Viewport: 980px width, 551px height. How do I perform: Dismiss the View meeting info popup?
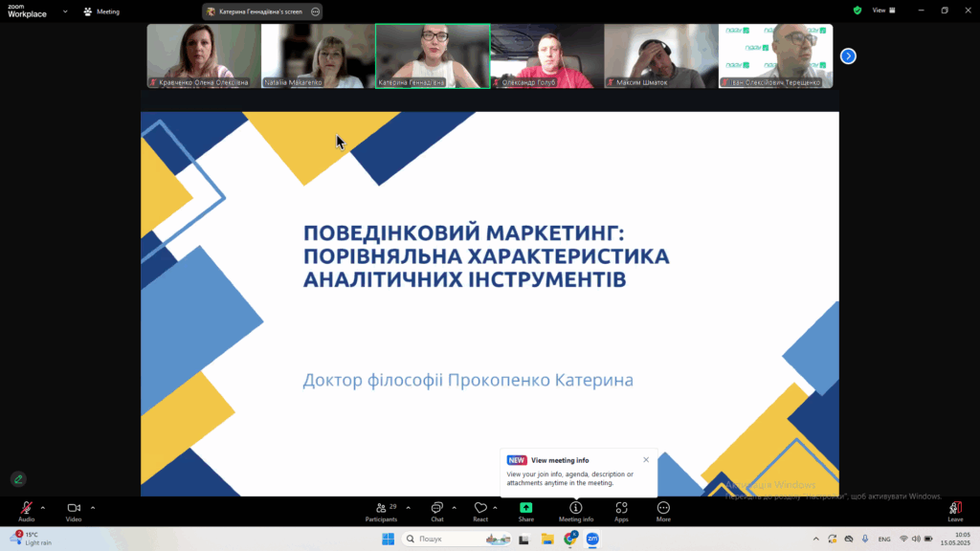(646, 459)
